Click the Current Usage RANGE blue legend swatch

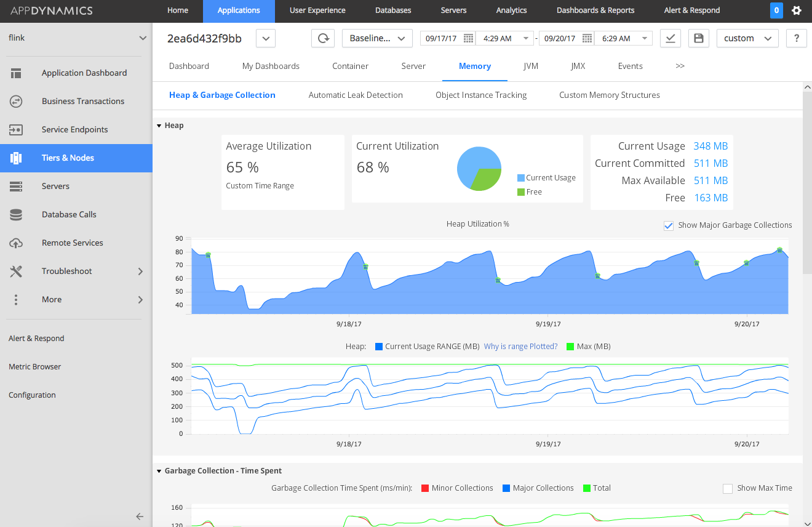(379, 347)
